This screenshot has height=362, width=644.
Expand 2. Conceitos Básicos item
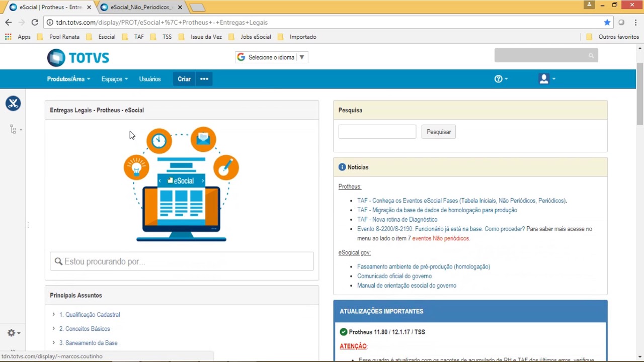(x=54, y=329)
